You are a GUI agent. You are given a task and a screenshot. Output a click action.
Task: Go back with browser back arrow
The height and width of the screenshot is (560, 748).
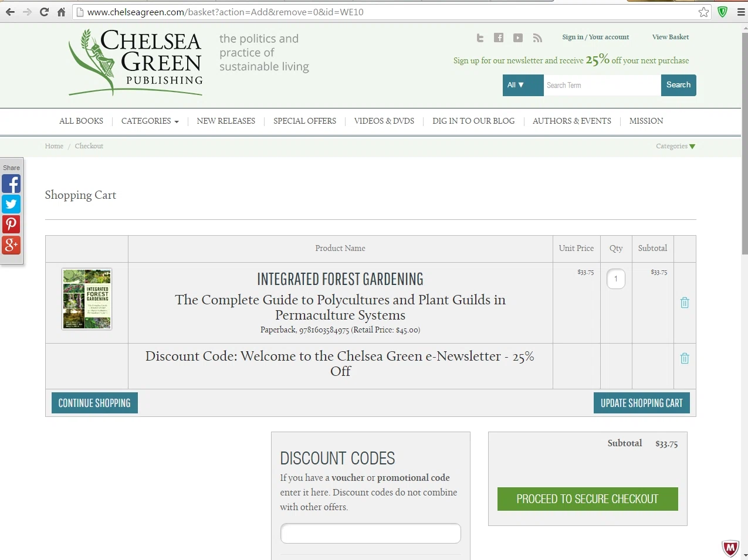(x=10, y=12)
